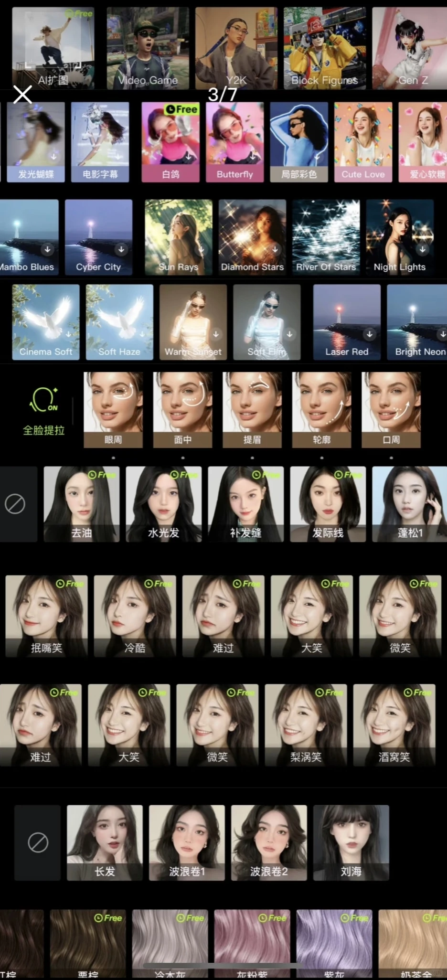Choose the 抿嘴笑 expression

point(47,616)
